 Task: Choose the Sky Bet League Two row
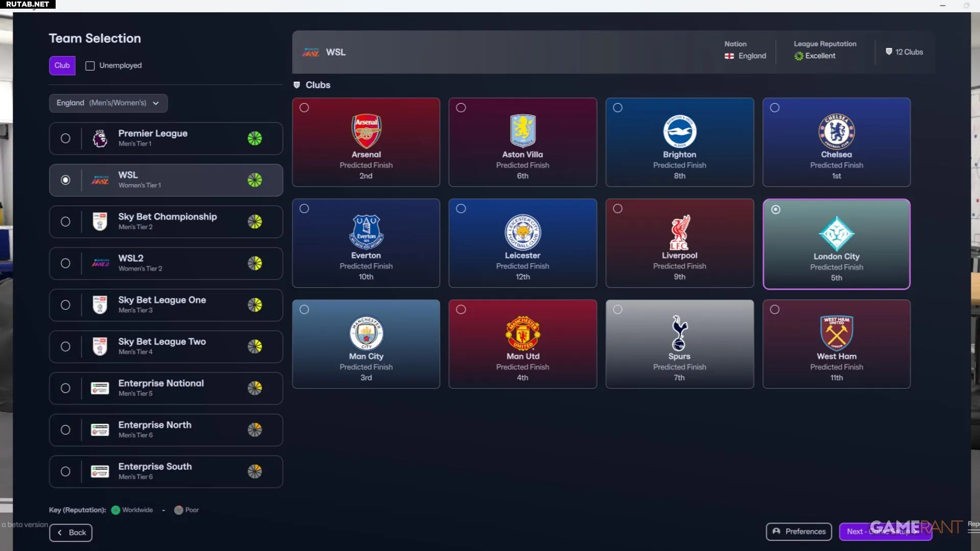click(x=166, y=346)
